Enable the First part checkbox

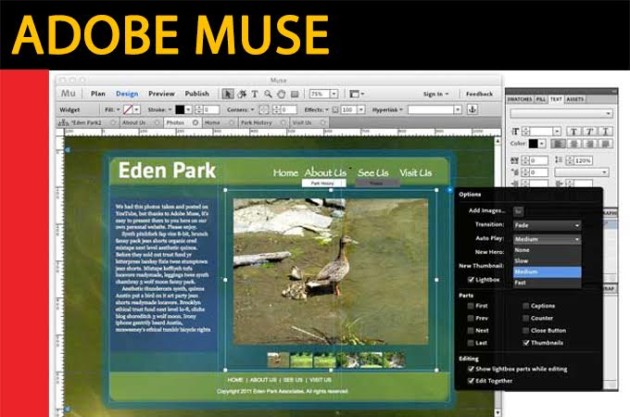coord(470,306)
